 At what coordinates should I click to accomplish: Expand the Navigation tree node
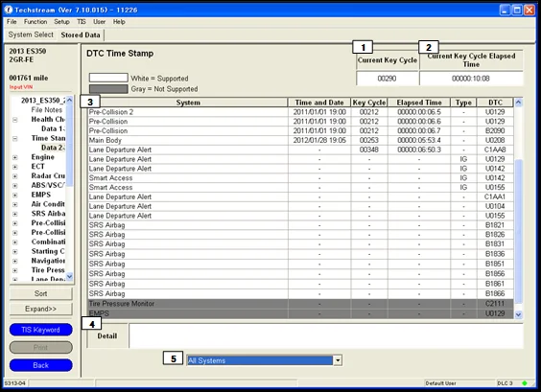(14, 261)
